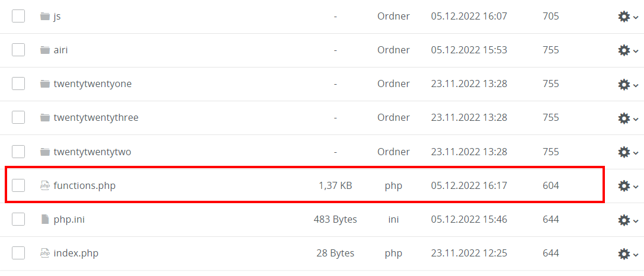644x276 pixels.
Task: Click the twentytwentythree folder icon
Action: 44,118
